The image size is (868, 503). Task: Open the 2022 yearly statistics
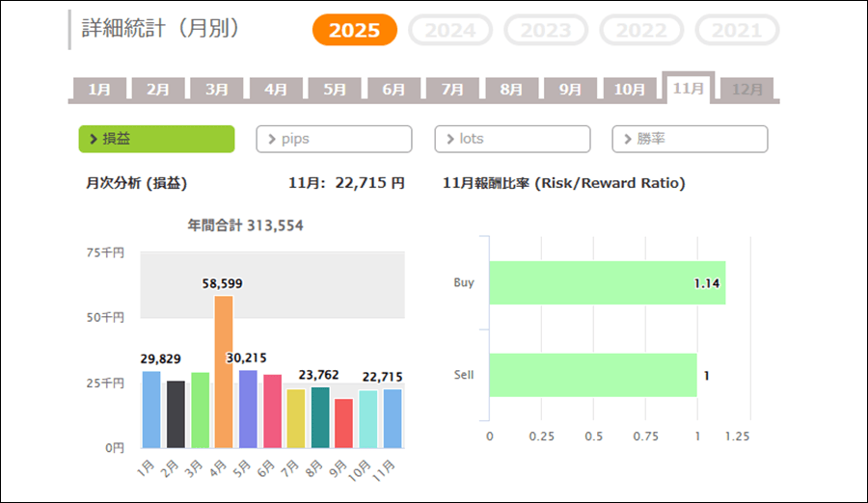pyautogui.click(x=641, y=30)
